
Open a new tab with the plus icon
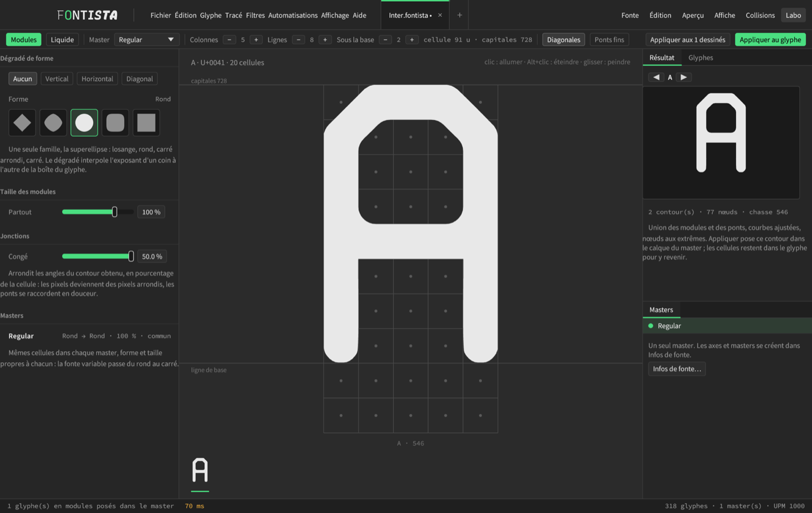(459, 15)
